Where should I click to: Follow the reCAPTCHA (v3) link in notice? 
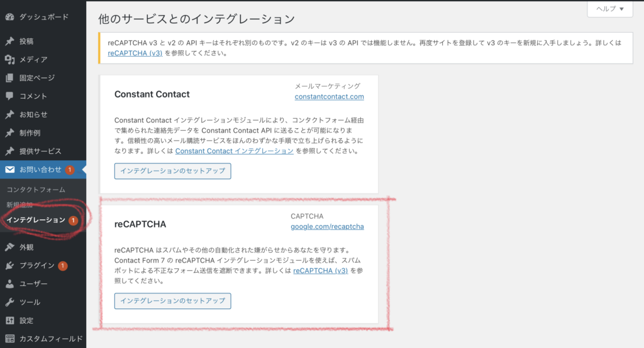[135, 53]
